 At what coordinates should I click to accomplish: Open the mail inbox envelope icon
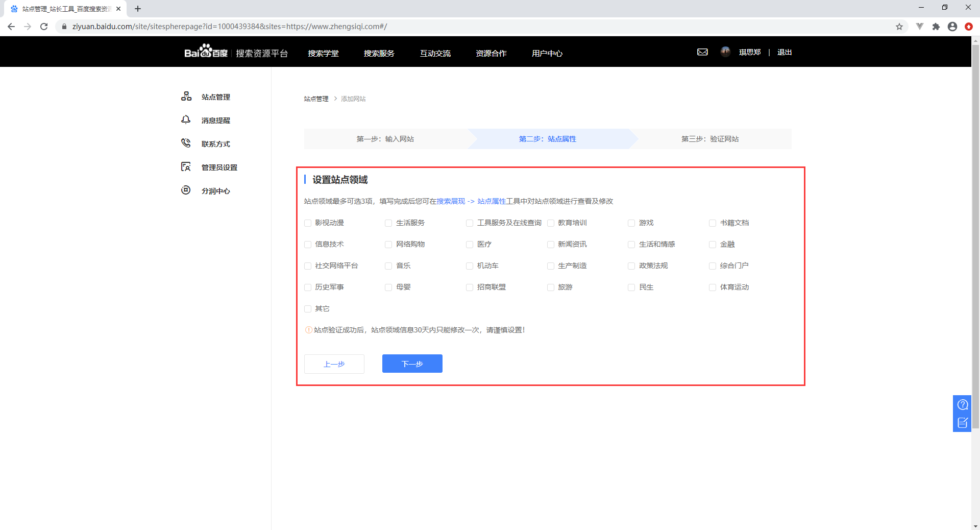click(702, 52)
